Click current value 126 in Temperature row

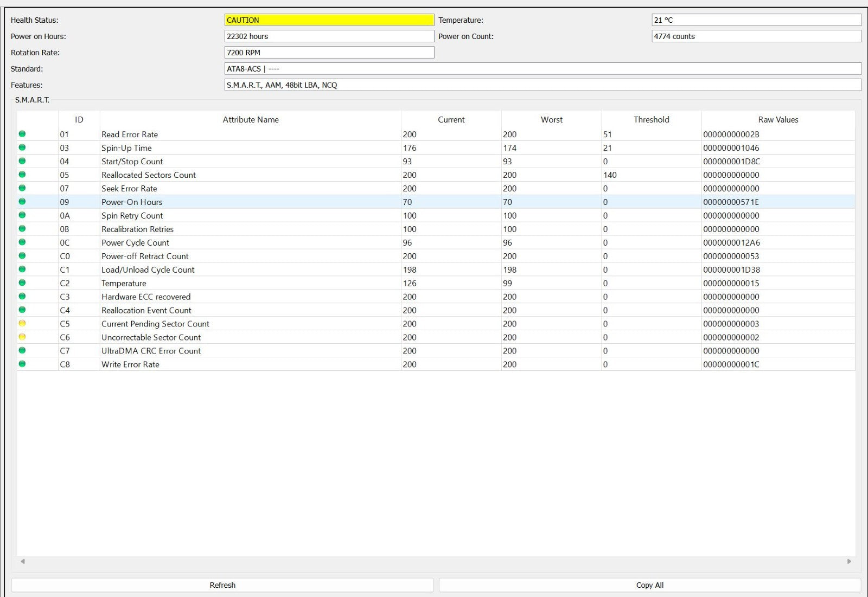(x=410, y=284)
